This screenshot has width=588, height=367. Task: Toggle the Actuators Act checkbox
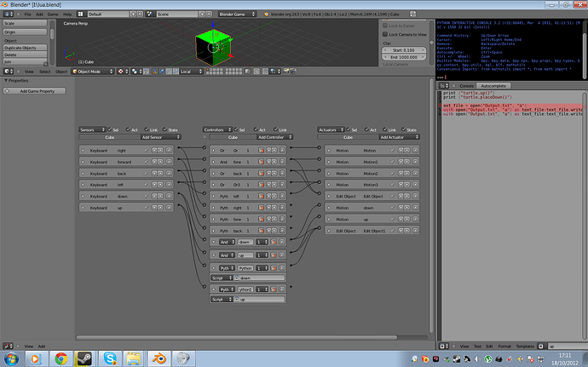click(x=367, y=129)
